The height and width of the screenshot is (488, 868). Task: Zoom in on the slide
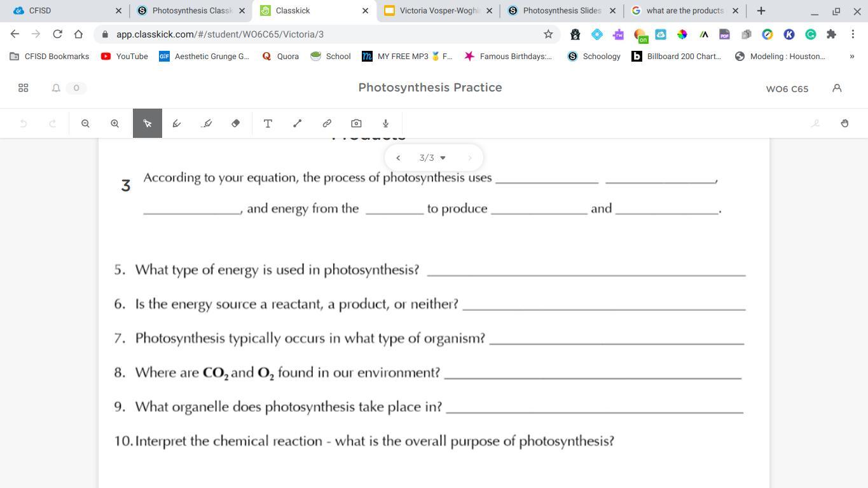[114, 123]
